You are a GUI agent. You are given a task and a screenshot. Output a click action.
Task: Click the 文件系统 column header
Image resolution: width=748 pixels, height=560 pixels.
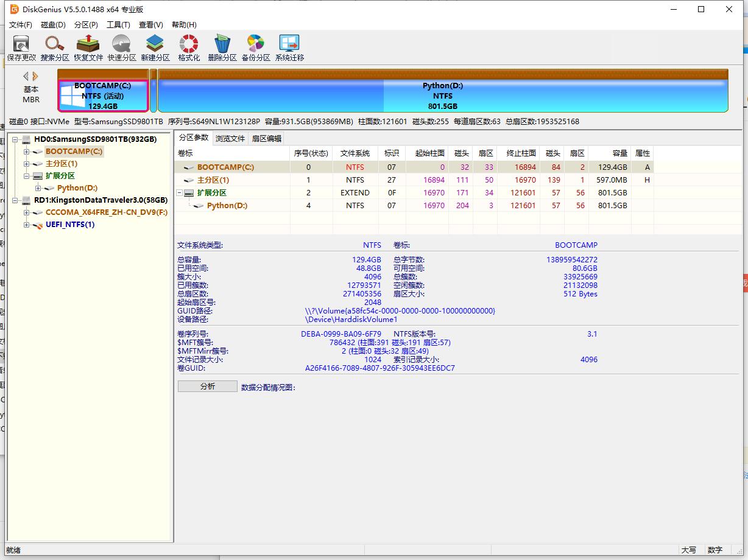[355, 153]
